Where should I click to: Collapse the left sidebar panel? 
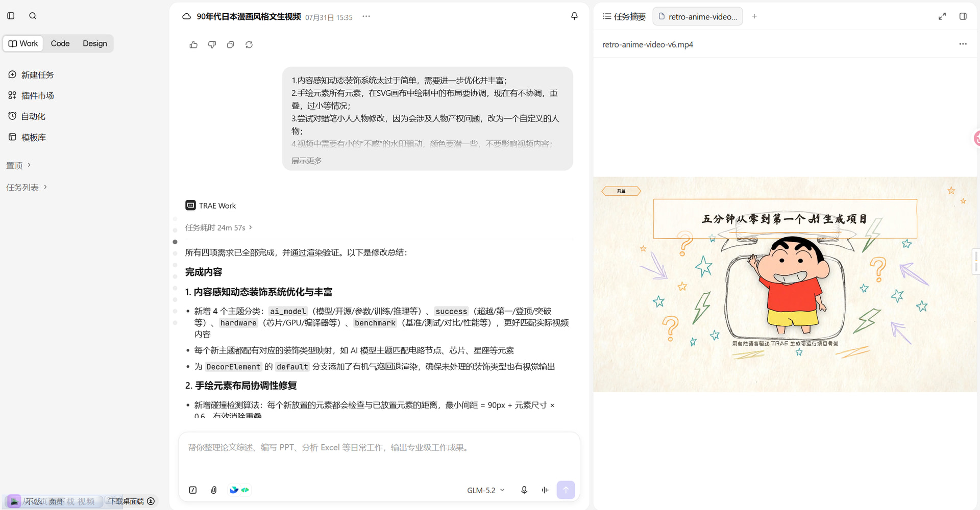coord(11,16)
